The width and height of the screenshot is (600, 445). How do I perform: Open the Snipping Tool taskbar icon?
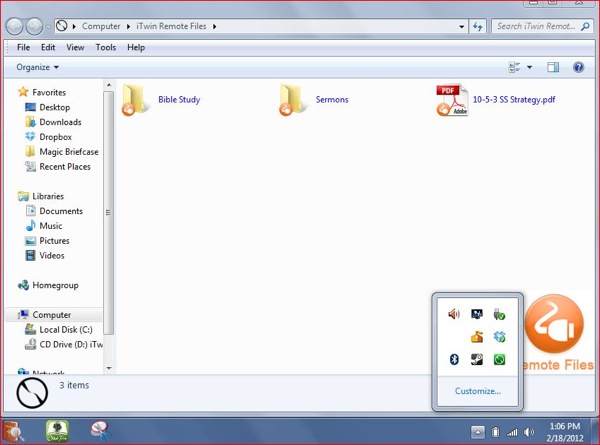tap(101, 431)
